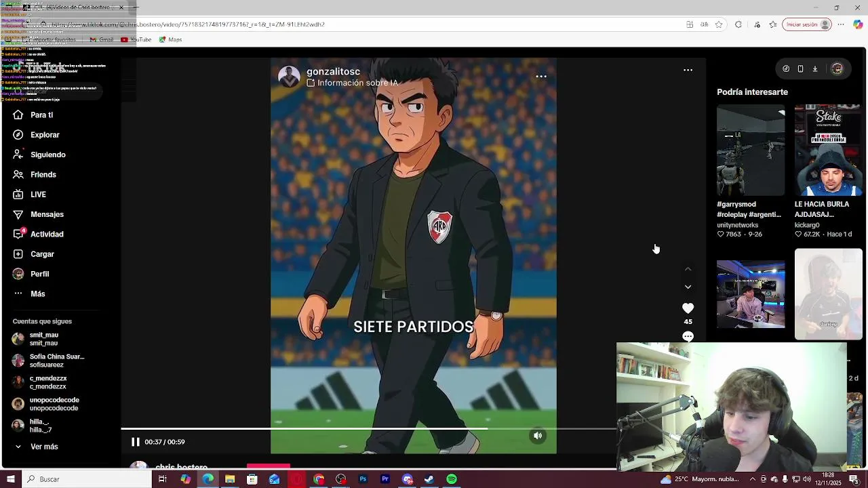Open the Para ti feed
Image resolution: width=868 pixels, height=488 pixels.
tap(33, 115)
